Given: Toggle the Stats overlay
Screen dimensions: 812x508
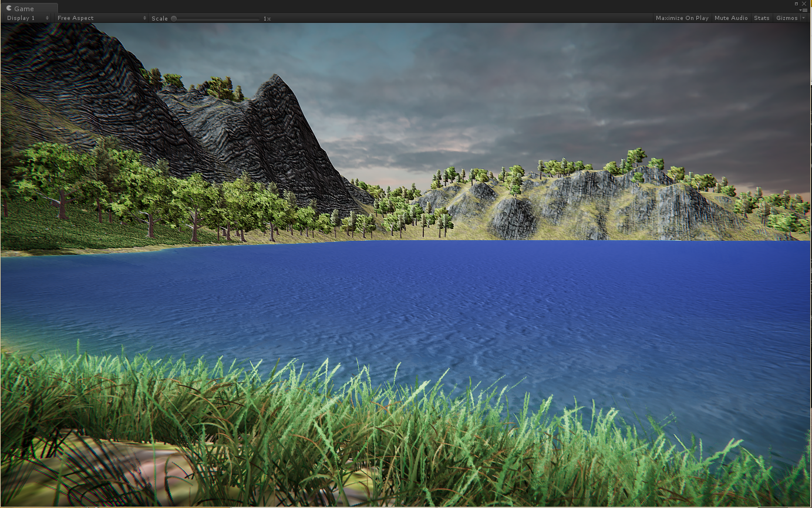Looking at the screenshot, I should pyautogui.click(x=762, y=18).
